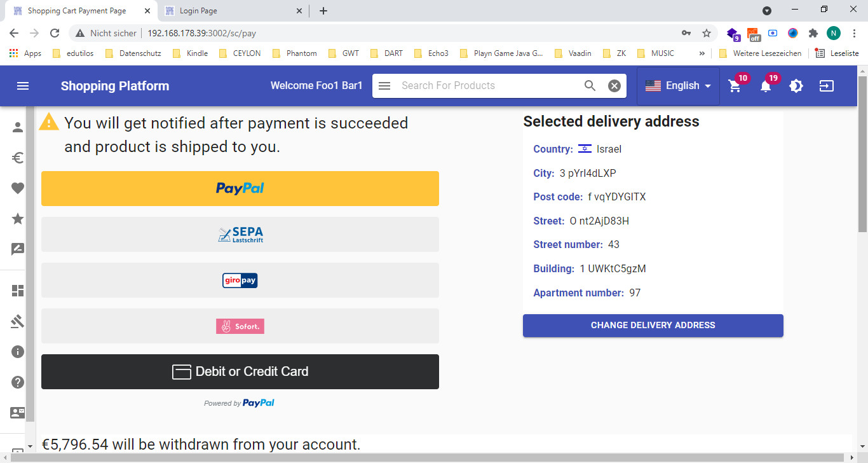Select the Shopping Cart Payment Page tab
The width and height of the screenshot is (868, 463).
(x=81, y=11)
